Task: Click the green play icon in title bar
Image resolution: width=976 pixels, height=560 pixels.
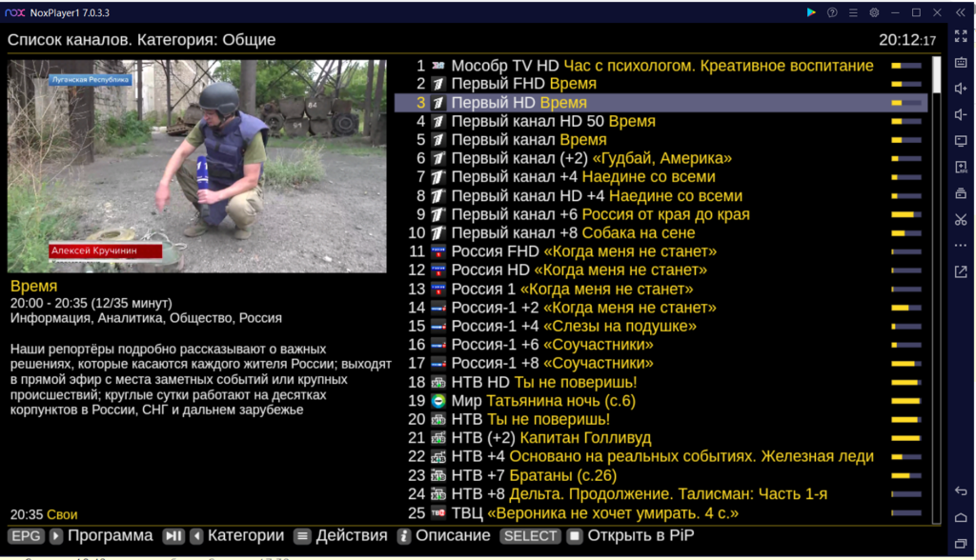Action: (811, 12)
